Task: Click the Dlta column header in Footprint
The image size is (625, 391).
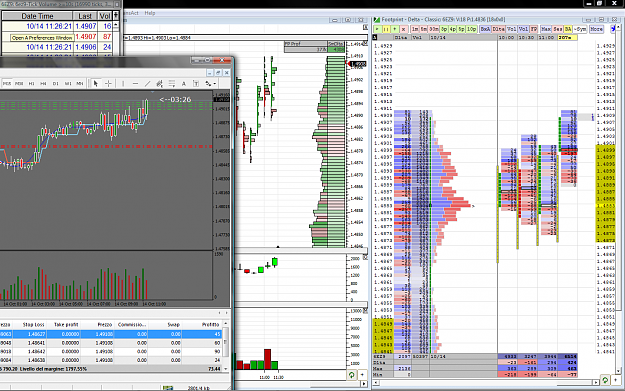Action: tap(401, 37)
